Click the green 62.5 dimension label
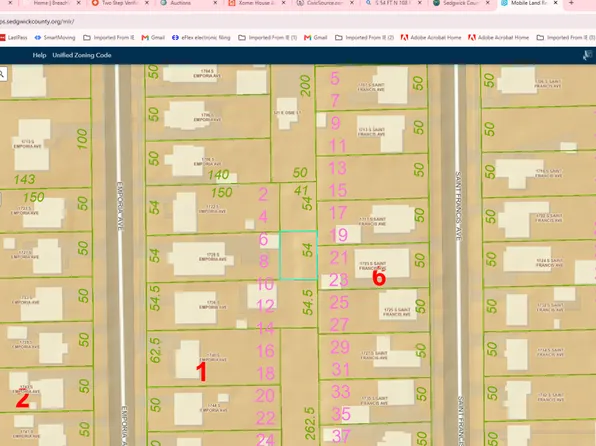This screenshot has height=446, width=596. click(x=155, y=350)
